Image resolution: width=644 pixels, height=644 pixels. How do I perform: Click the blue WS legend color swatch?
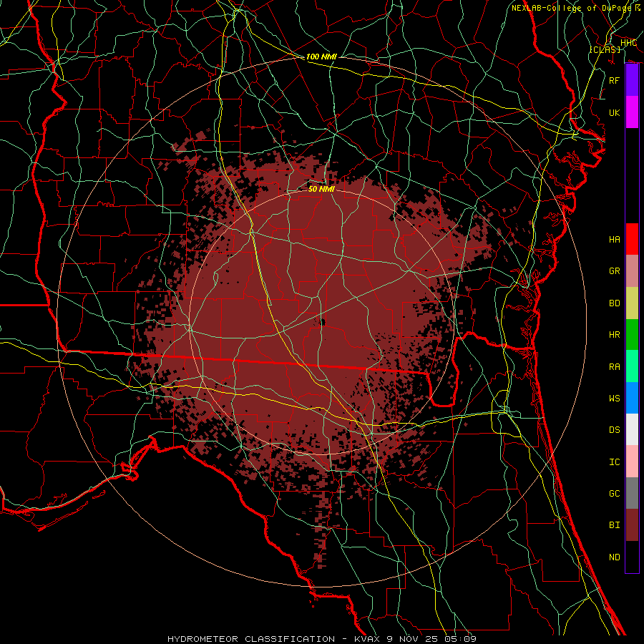click(x=632, y=398)
